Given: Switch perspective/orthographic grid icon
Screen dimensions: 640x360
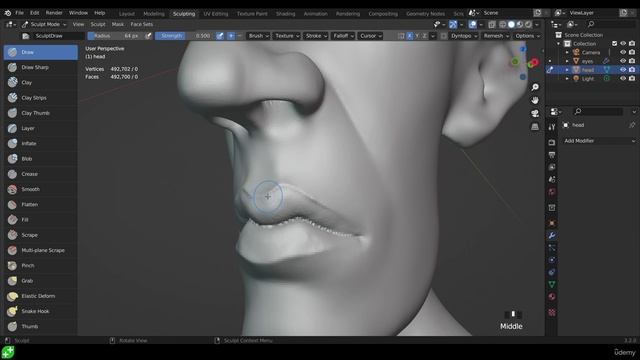Looking at the screenshot, I should point(535,127).
